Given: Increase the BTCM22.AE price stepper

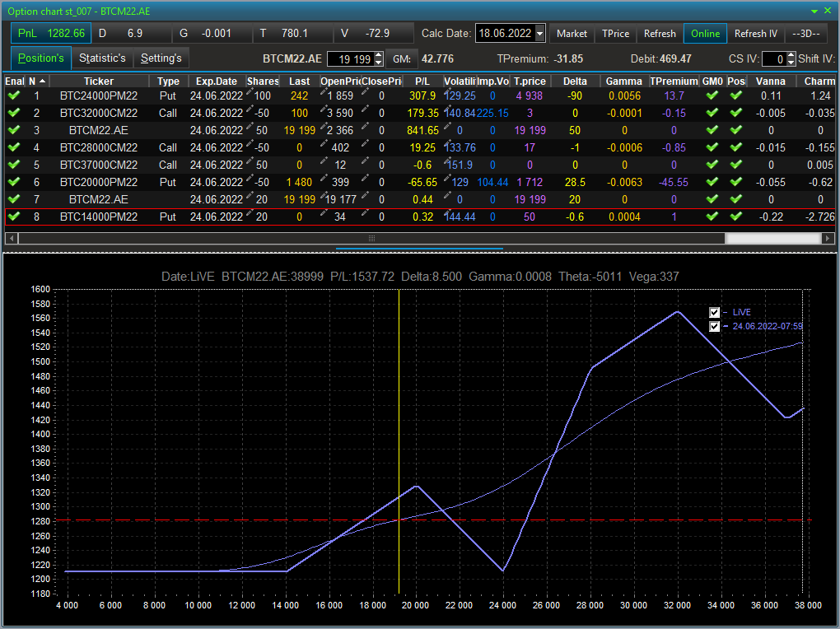Looking at the screenshot, I should (x=379, y=54).
